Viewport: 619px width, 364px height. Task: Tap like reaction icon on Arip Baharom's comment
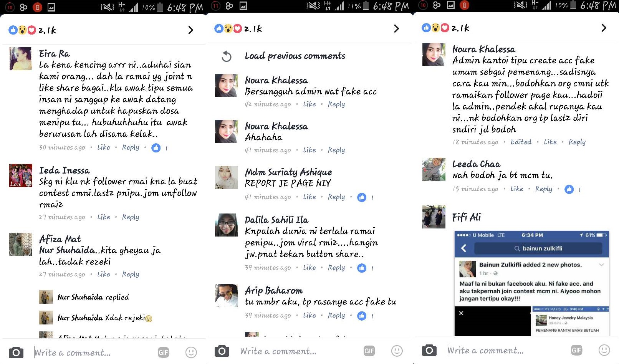click(362, 316)
